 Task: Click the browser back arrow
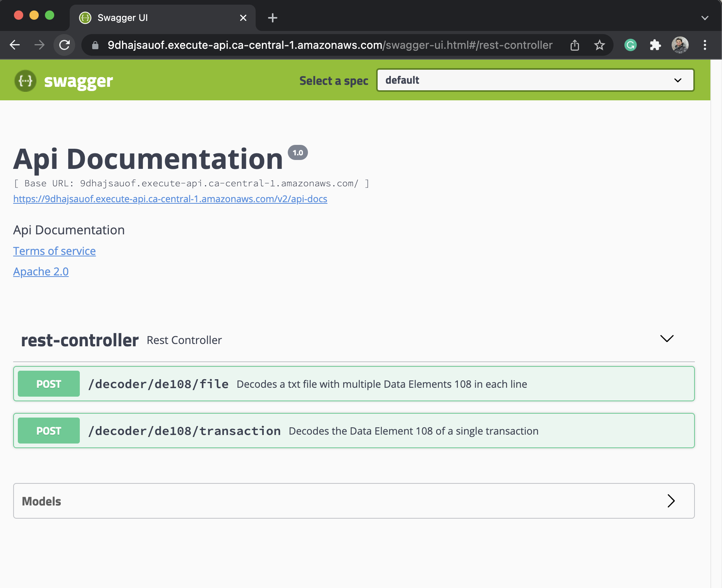(x=15, y=45)
